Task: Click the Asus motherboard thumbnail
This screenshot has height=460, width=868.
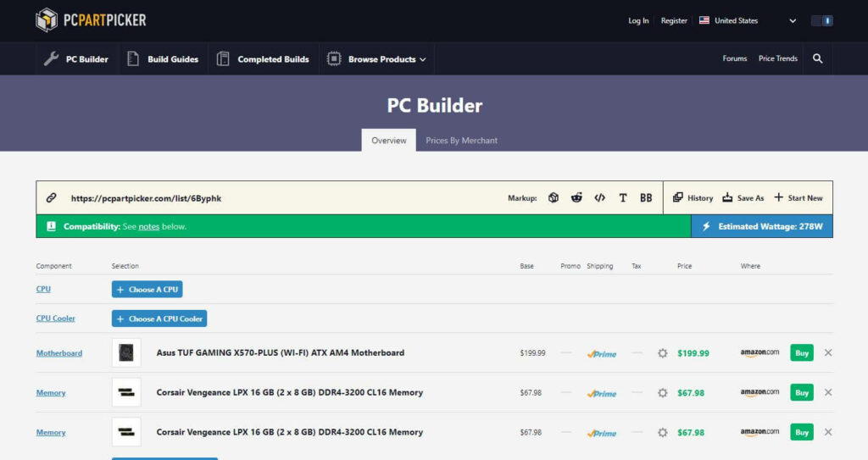Action: tap(126, 352)
